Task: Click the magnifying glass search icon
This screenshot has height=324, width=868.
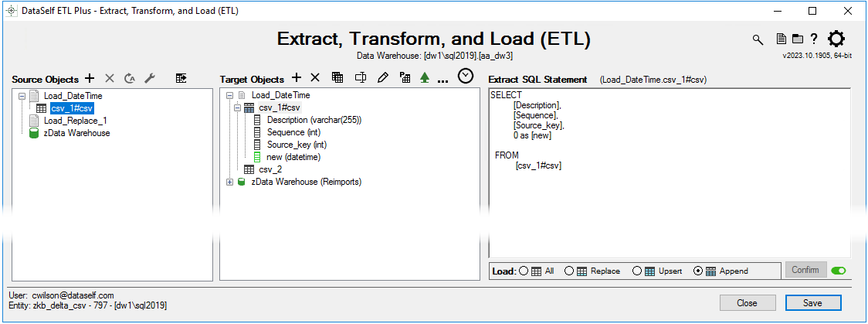Action: (x=758, y=39)
